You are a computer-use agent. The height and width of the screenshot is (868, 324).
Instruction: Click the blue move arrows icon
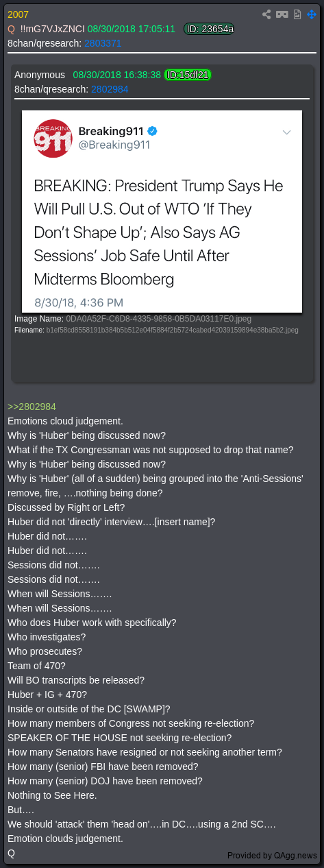312,14
